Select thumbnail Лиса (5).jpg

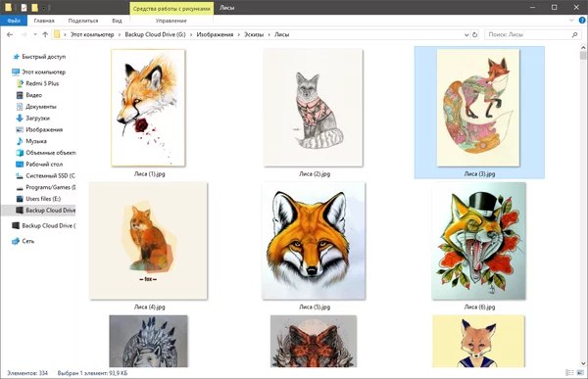[x=314, y=241]
